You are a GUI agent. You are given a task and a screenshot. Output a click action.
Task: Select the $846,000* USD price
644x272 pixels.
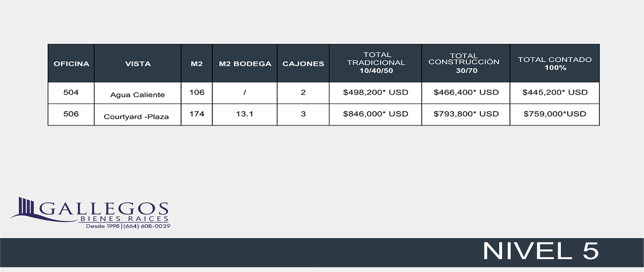376,114
